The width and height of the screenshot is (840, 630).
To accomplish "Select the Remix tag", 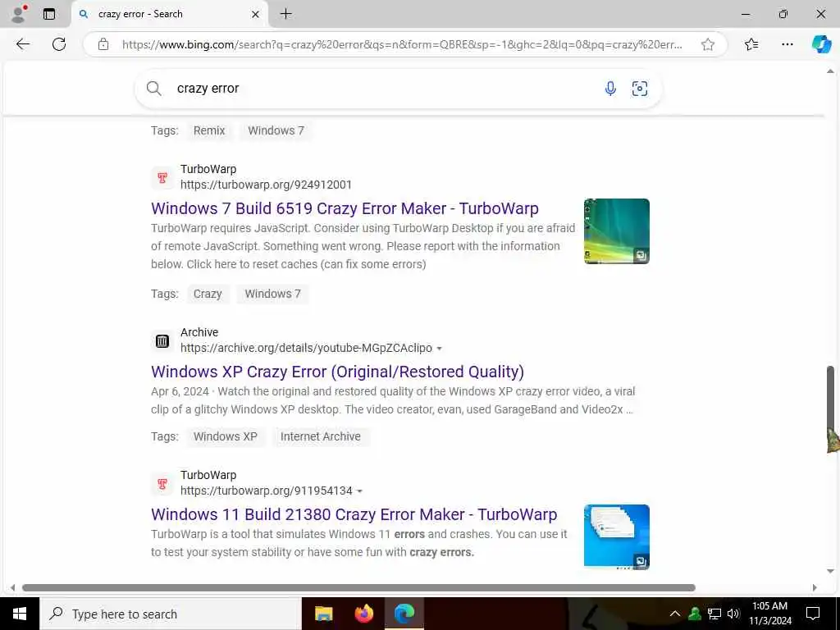I will coord(209,130).
